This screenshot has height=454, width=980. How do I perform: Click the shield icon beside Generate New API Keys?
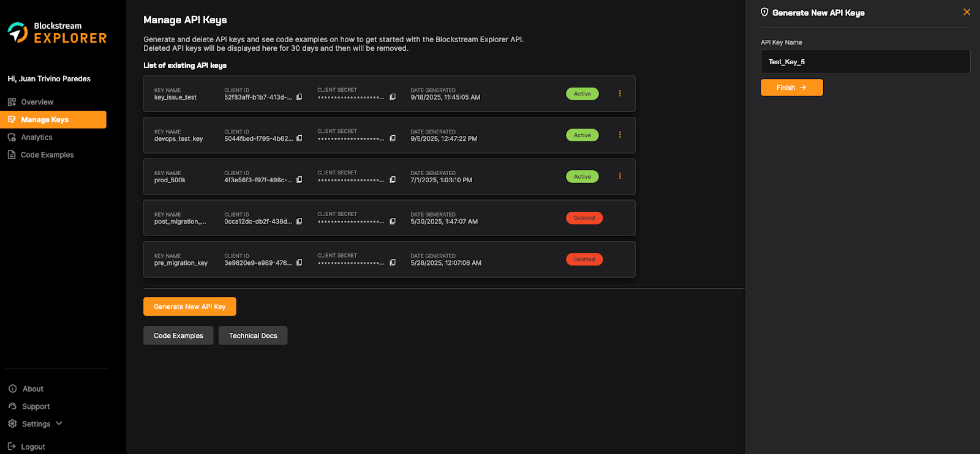[764, 12]
